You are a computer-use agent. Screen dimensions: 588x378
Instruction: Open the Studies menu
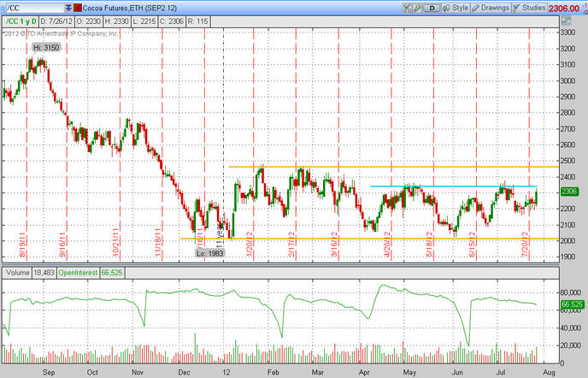click(x=529, y=8)
